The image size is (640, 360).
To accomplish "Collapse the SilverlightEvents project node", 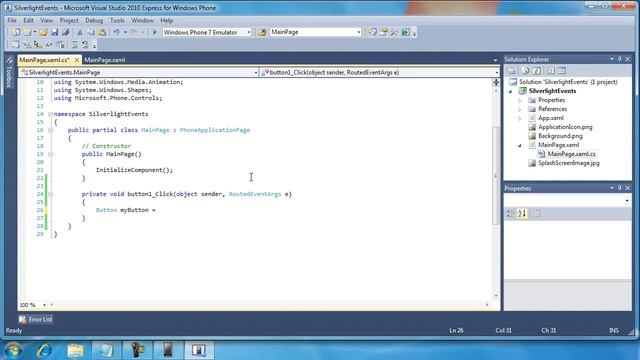I will (x=511, y=91).
